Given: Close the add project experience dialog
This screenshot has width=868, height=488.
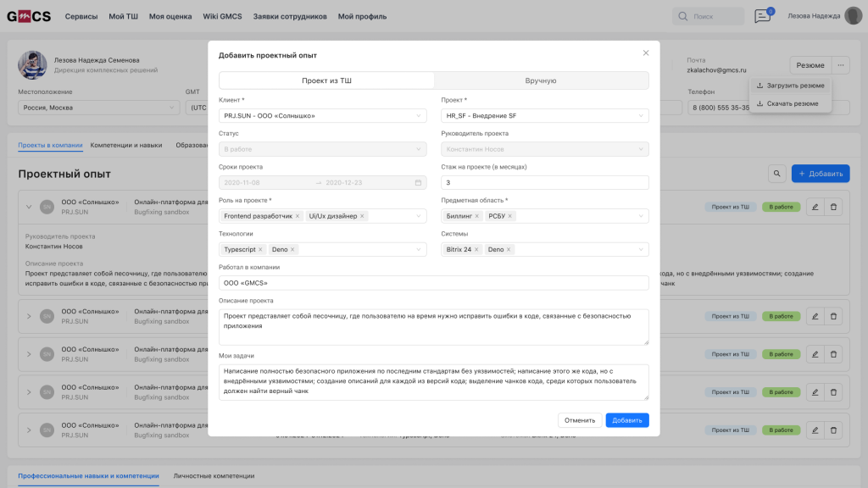Looking at the screenshot, I should click(645, 53).
